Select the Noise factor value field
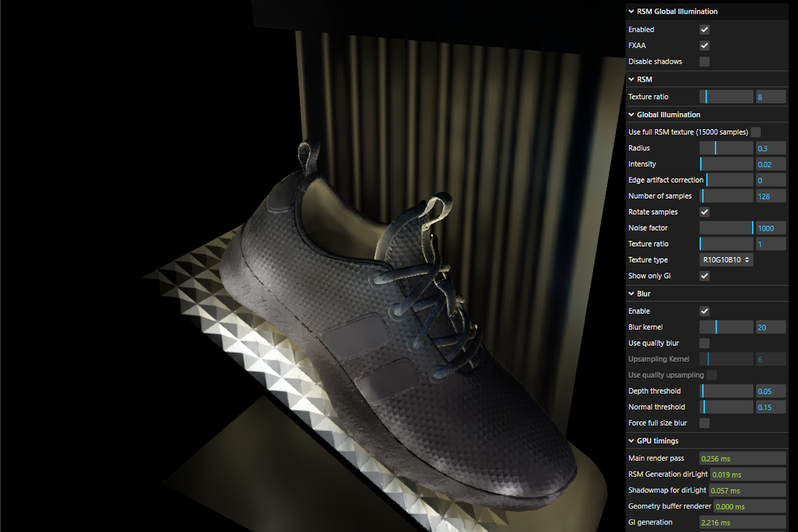This screenshot has height=532, width=798. tap(771, 227)
